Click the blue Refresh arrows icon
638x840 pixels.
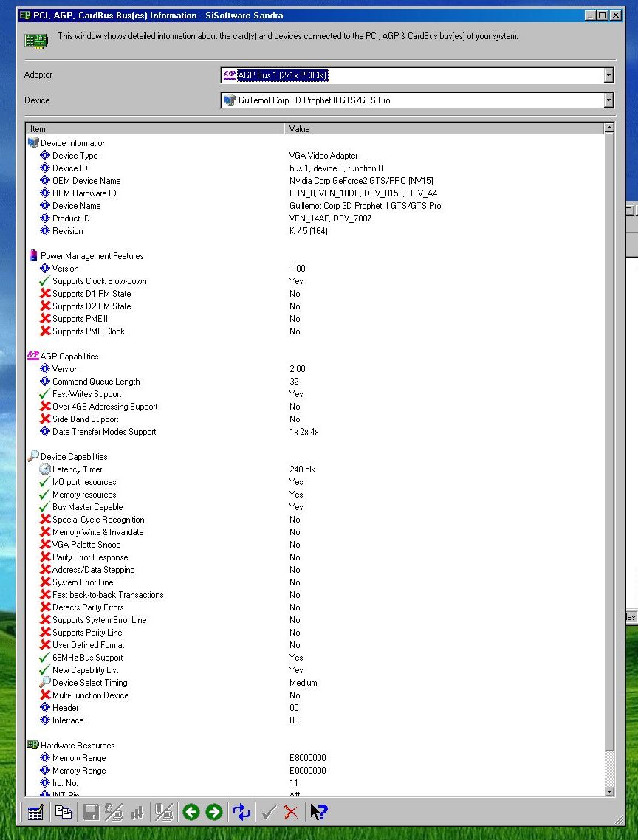click(x=241, y=812)
